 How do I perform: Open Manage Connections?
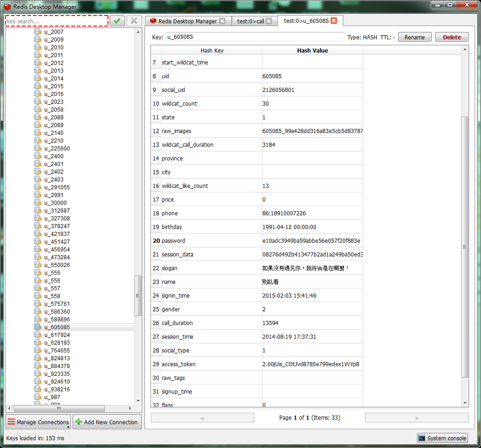[x=38, y=421]
